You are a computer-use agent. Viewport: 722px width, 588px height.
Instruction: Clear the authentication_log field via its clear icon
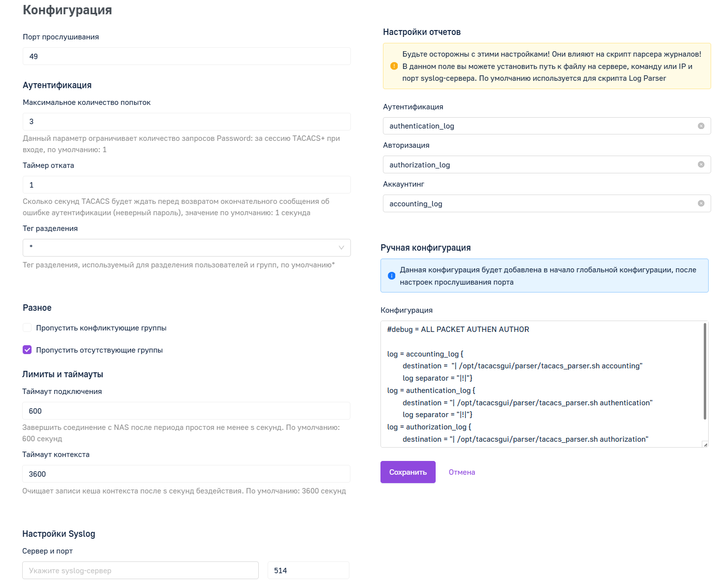(x=701, y=126)
